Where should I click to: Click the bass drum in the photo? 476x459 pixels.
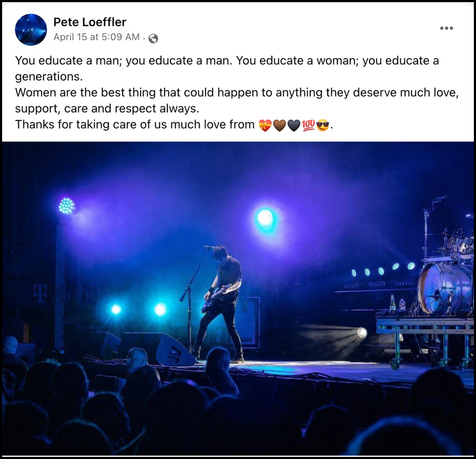pos(445,288)
